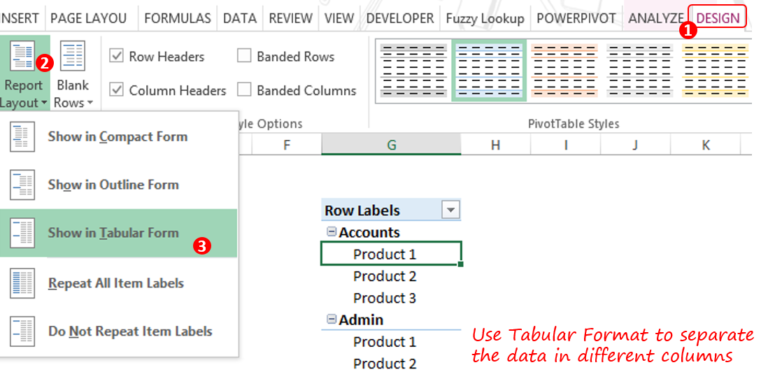The height and width of the screenshot is (379, 768).
Task: Choose Show in Outline Form
Action: point(118,185)
